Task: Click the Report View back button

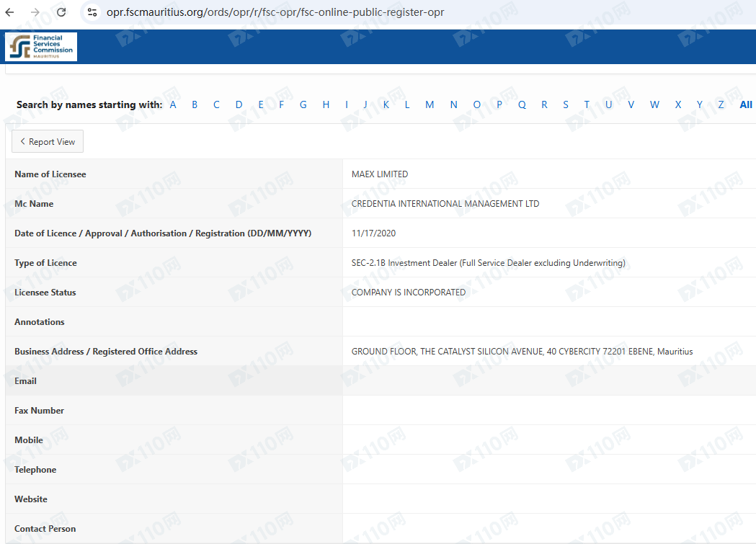Action: [x=48, y=142]
